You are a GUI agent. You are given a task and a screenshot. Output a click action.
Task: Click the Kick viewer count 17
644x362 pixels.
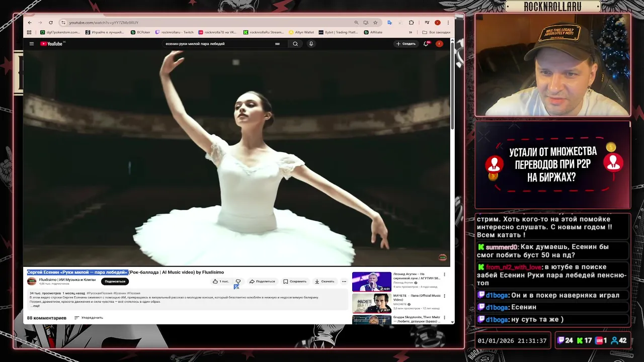(x=585, y=340)
